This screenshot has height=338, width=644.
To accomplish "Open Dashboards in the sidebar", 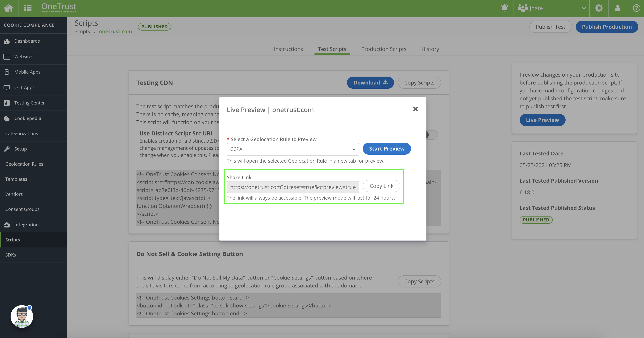I will (x=27, y=41).
